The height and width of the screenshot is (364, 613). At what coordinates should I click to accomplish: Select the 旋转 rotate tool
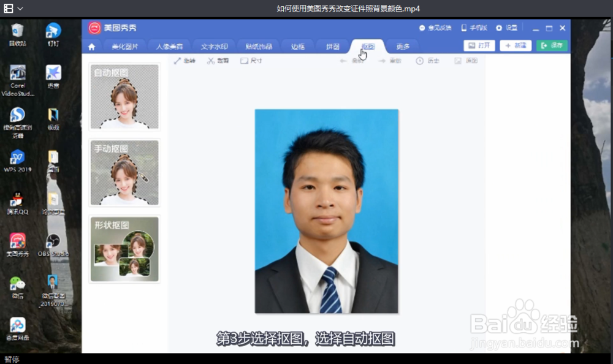184,61
